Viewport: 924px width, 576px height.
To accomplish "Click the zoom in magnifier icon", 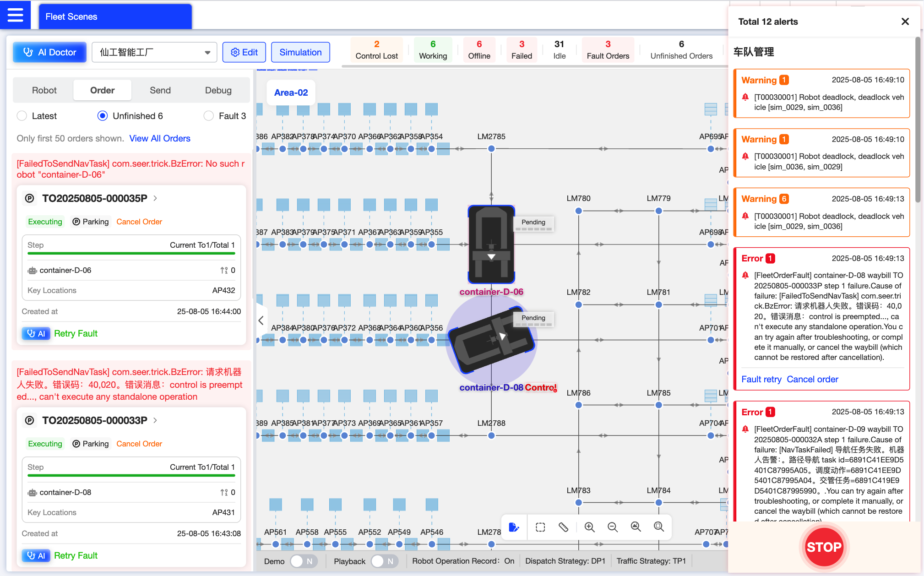I will click(x=589, y=527).
